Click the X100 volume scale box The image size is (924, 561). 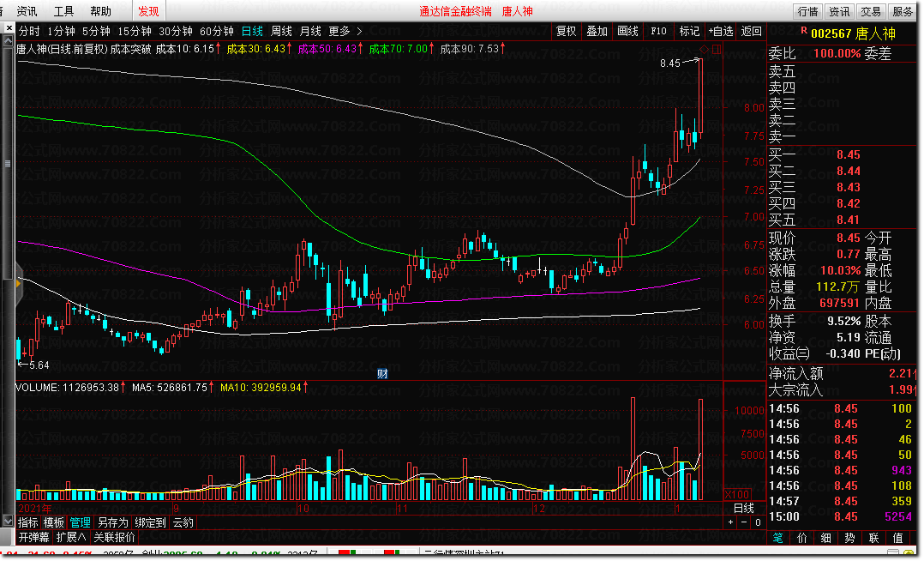point(736,494)
